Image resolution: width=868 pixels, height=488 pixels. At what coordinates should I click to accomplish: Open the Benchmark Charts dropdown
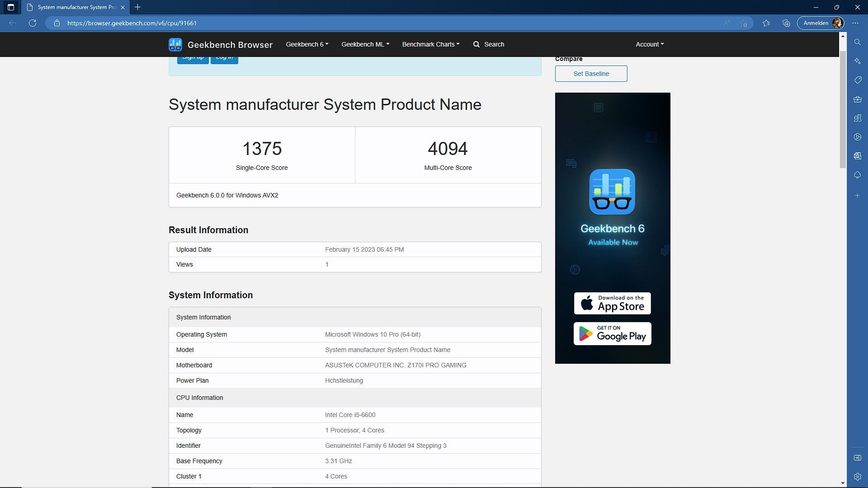pos(430,44)
